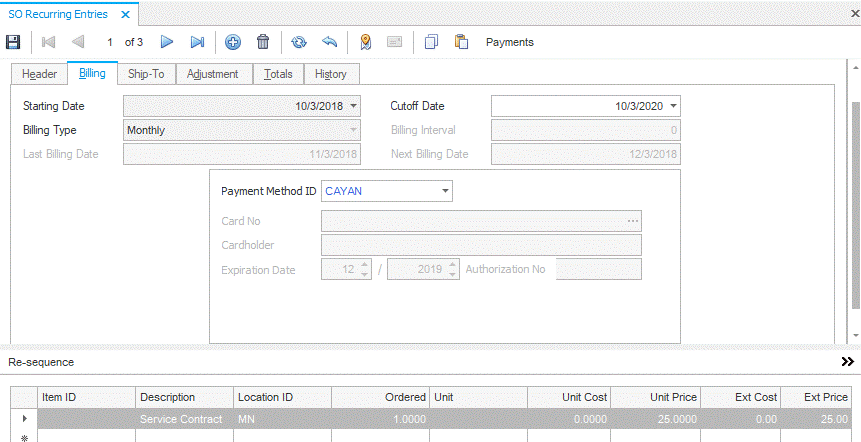
Task: Click the 25.0000 unit price cell
Action: click(656, 419)
